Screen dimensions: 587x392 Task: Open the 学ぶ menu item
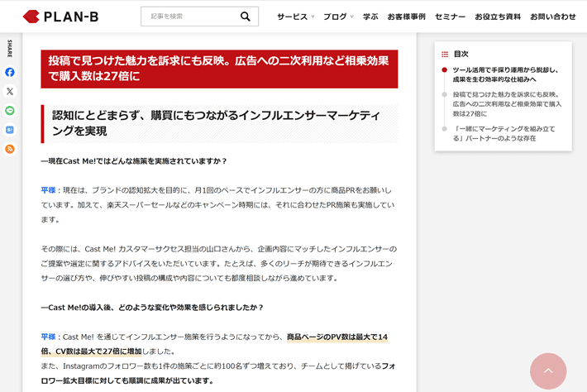point(370,17)
